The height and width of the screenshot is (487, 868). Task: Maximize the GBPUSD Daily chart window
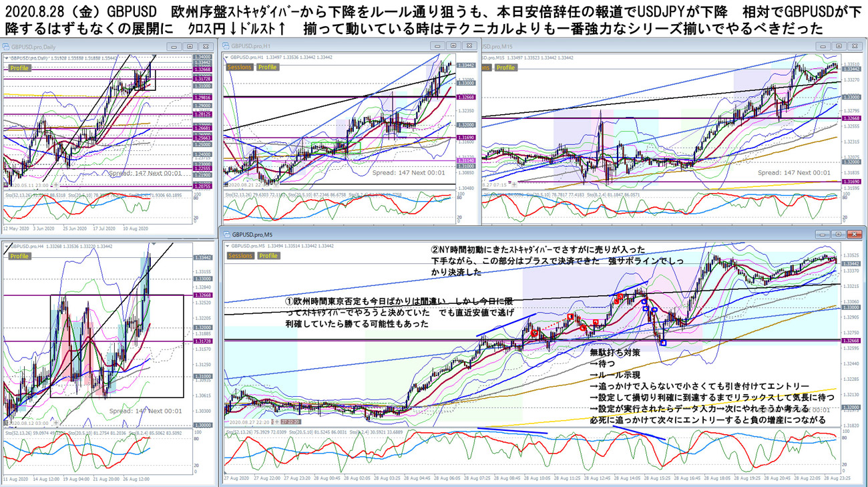[x=190, y=47]
